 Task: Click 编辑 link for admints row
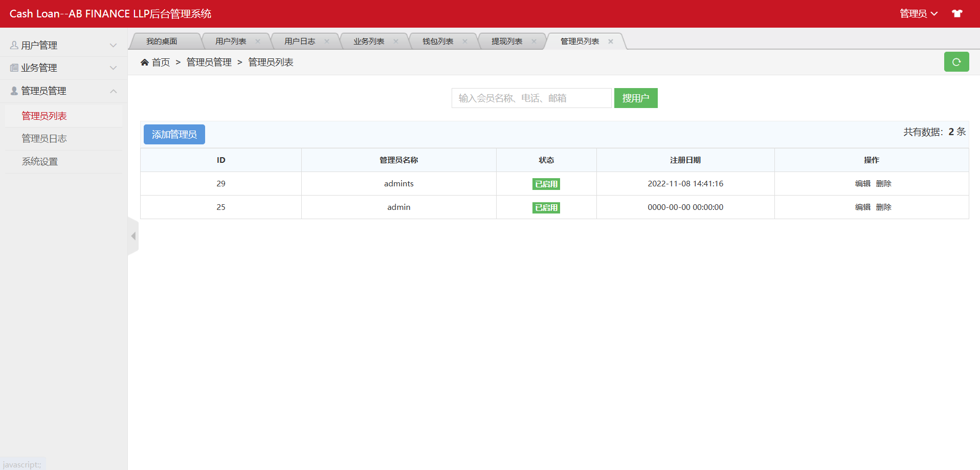point(862,184)
